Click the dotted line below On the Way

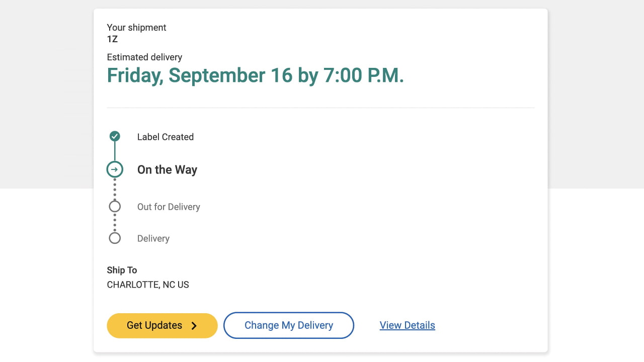pos(115,189)
